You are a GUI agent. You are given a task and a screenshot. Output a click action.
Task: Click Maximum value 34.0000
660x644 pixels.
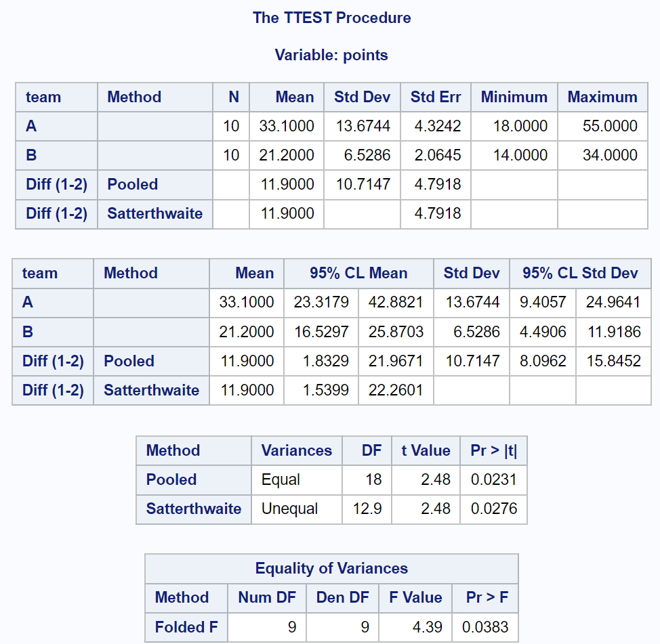pyautogui.click(x=610, y=155)
